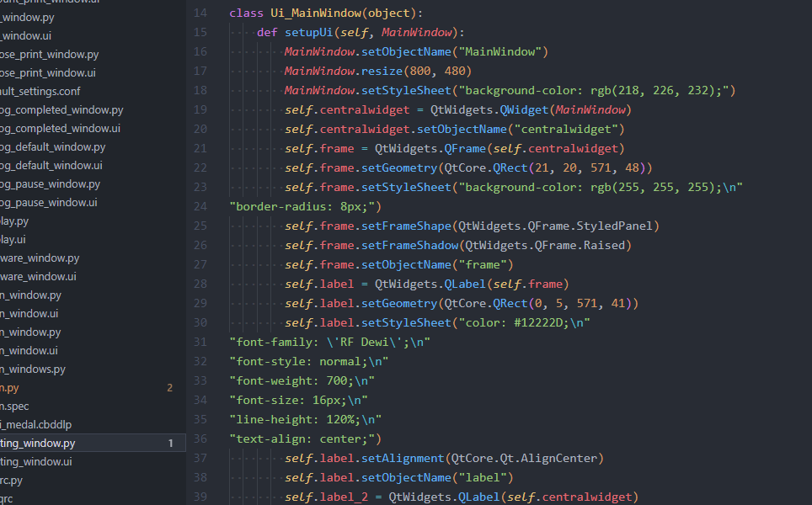
Task: Select ware_window.ui in the file list
Action: pos(38,277)
